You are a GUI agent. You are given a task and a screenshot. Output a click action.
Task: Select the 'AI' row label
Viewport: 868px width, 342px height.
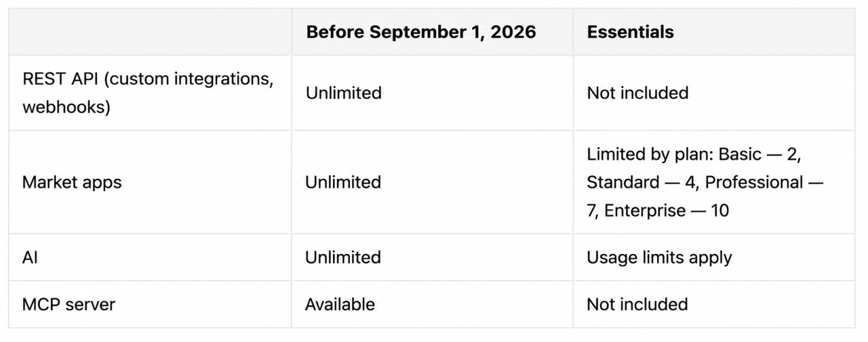click(30, 257)
